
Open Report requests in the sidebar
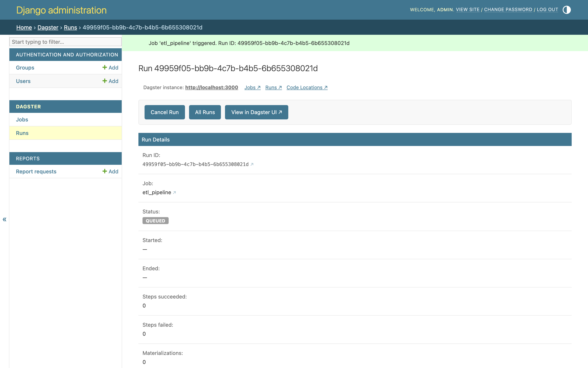(36, 172)
